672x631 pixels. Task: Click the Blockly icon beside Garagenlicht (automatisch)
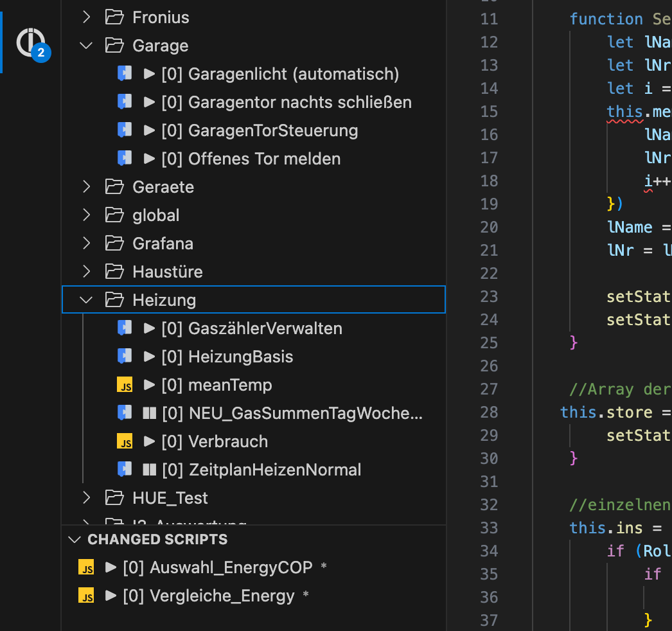[125, 74]
